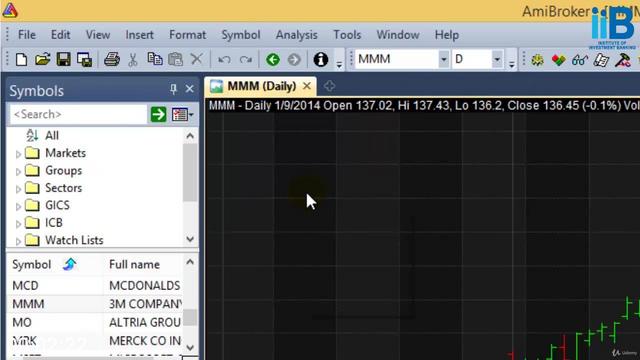Screen dimensions: 640x360
Task: Click the hammer tools icon
Action: click(622, 60)
